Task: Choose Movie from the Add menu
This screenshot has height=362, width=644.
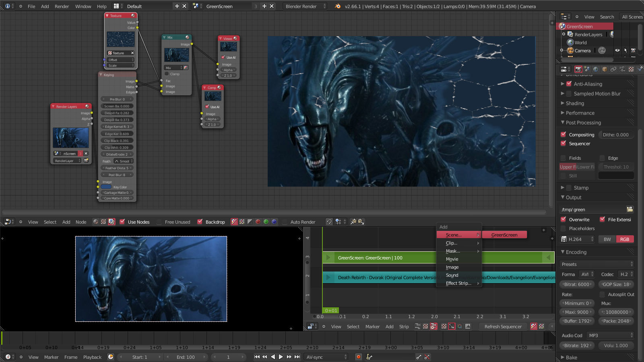Action: [452, 259]
